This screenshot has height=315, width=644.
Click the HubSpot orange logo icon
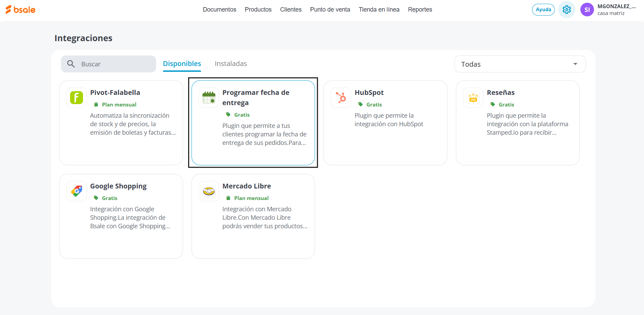point(341,98)
